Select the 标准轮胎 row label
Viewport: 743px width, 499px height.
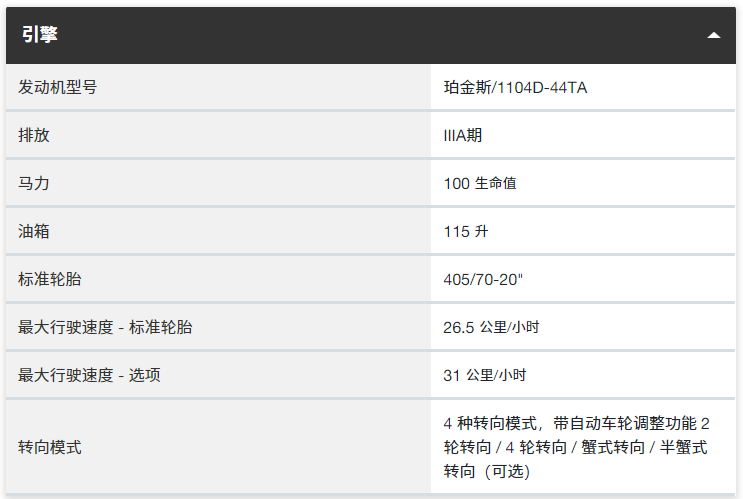pos(50,279)
